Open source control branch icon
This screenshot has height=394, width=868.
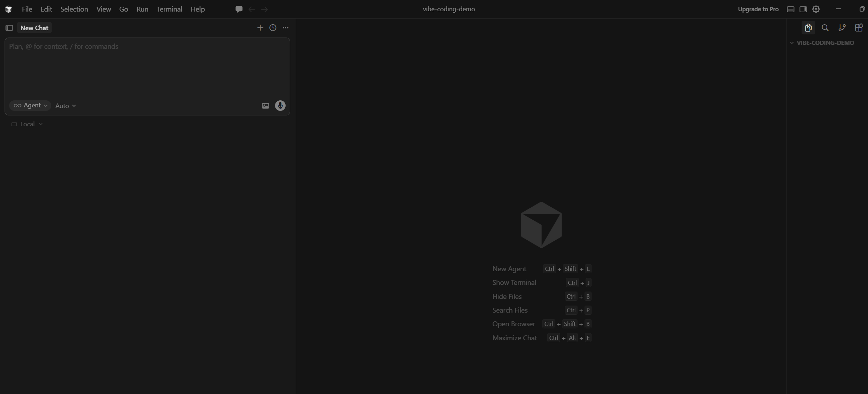(842, 28)
